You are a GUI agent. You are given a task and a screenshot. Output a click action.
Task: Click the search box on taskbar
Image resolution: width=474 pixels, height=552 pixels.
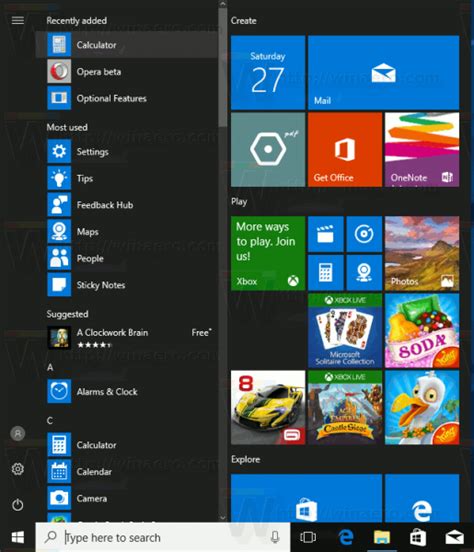point(163,537)
